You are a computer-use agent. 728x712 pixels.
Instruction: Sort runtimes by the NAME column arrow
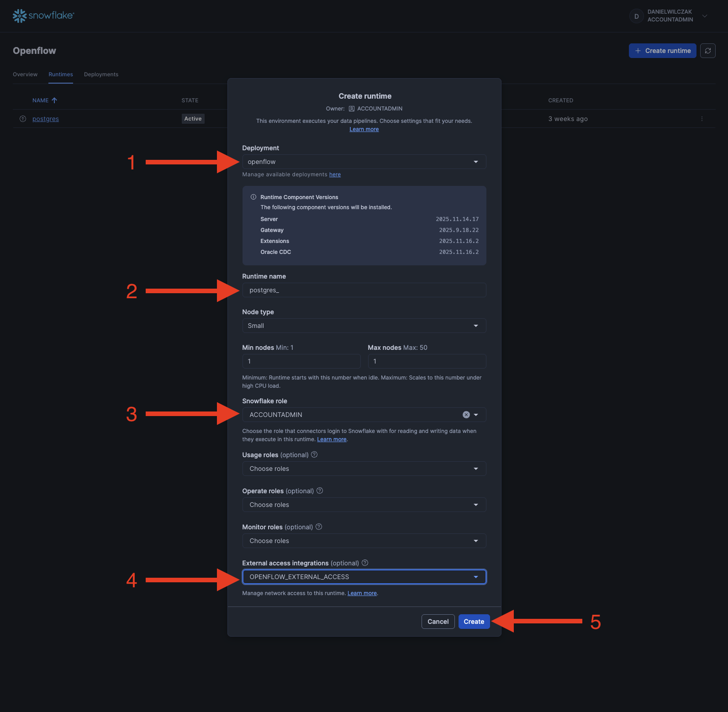(x=54, y=100)
